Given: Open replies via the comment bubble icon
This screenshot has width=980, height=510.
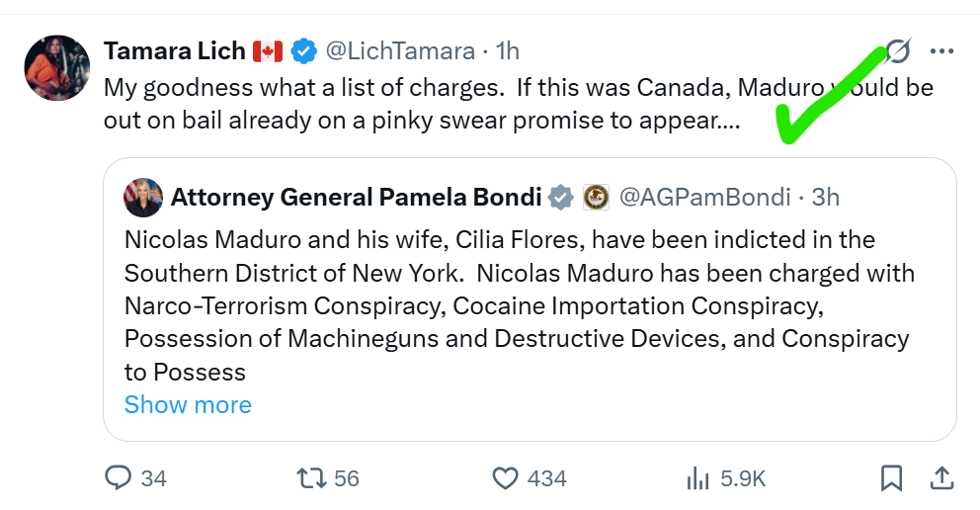Looking at the screenshot, I should pos(119,478).
